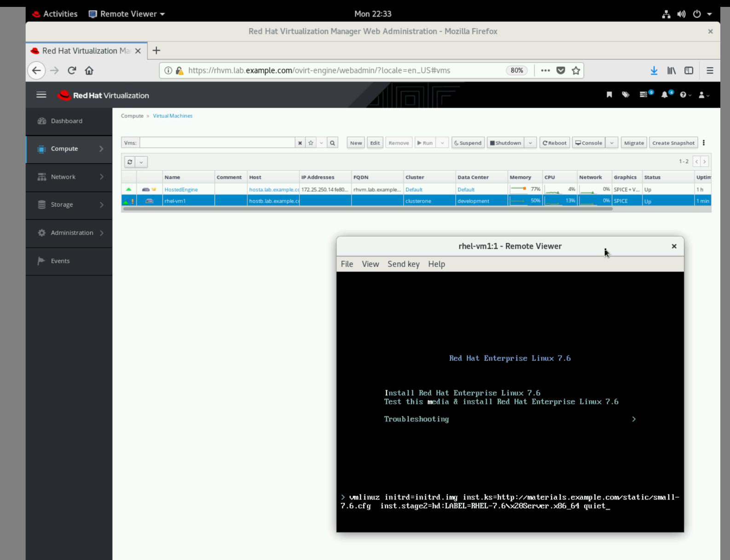Click the Create Snapshot button
730x560 pixels.
click(x=673, y=143)
